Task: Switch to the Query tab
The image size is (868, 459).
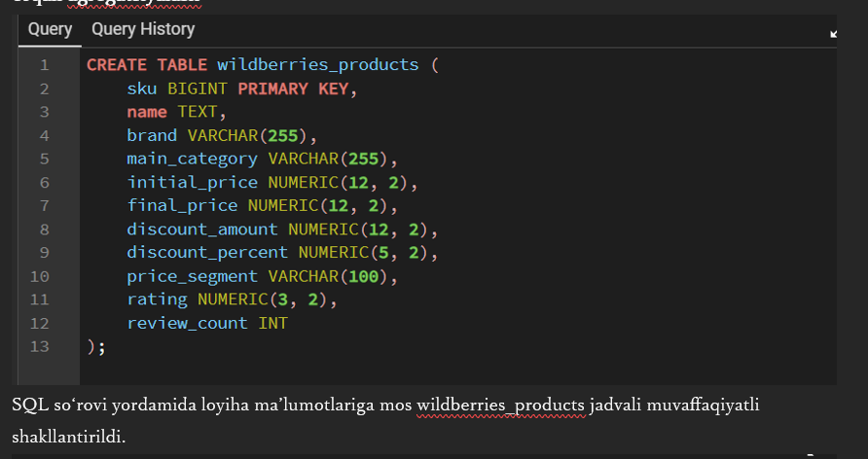Action: tap(50, 29)
